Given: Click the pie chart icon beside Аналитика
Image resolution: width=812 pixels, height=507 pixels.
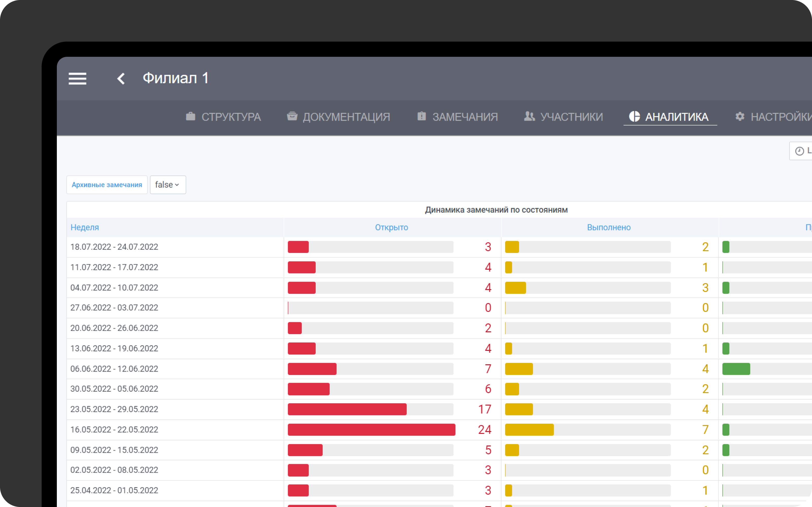Looking at the screenshot, I should 634,116.
